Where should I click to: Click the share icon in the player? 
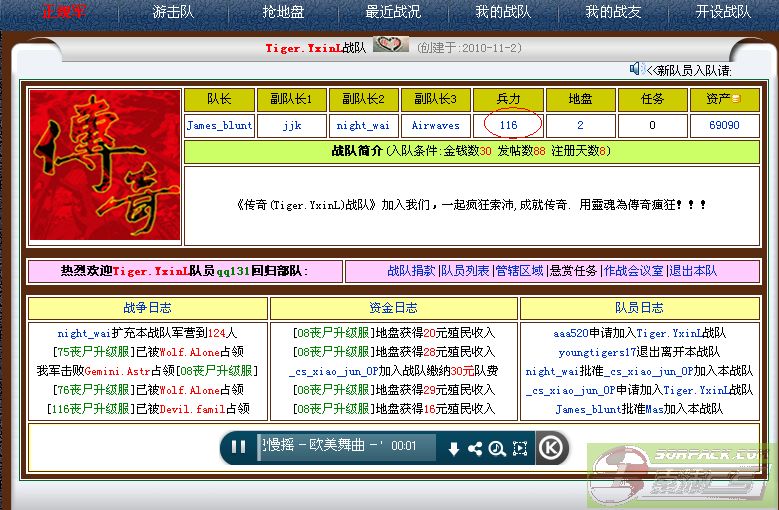coord(475,449)
